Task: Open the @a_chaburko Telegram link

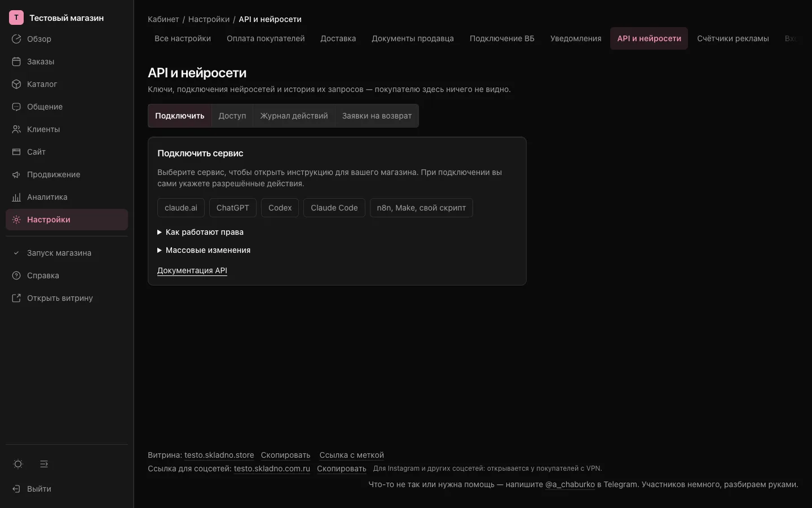Action: (570, 484)
